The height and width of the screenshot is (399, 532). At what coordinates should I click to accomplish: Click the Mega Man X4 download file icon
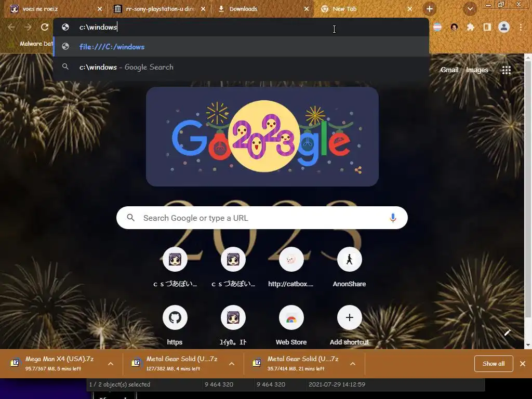[15, 363]
